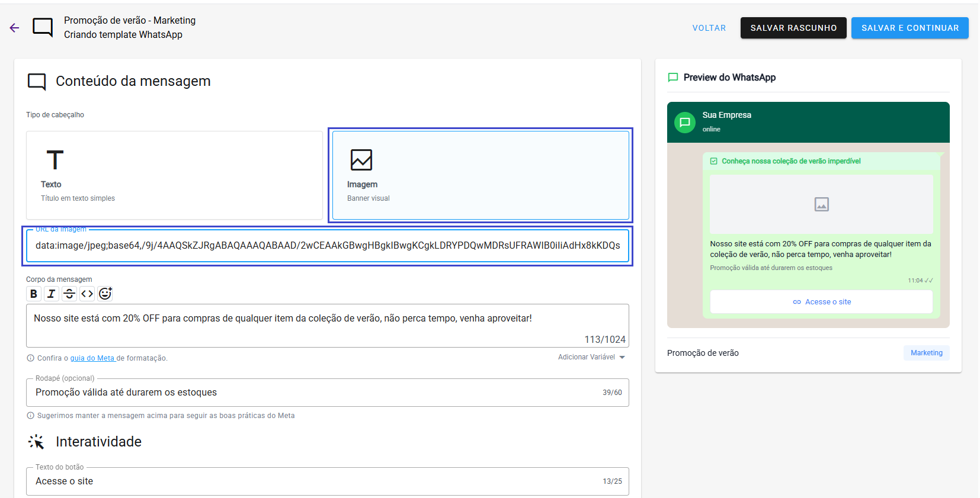Click the Rodapé footer input field
Screen dimensions: 980x498
[314, 393]
